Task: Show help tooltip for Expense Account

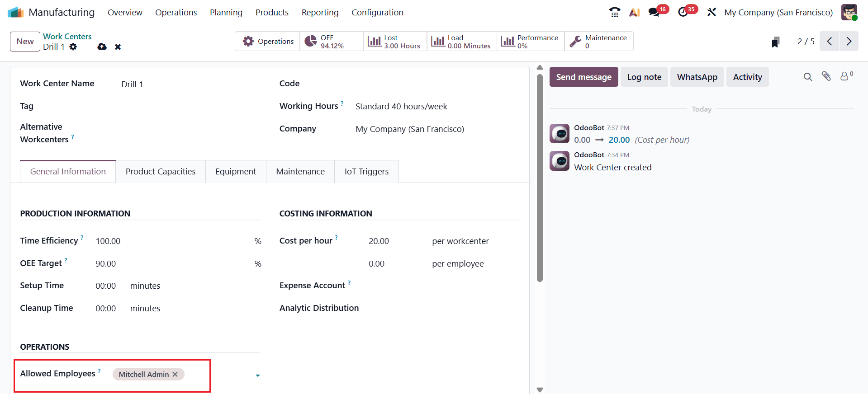Action: [x=349, y=282]
